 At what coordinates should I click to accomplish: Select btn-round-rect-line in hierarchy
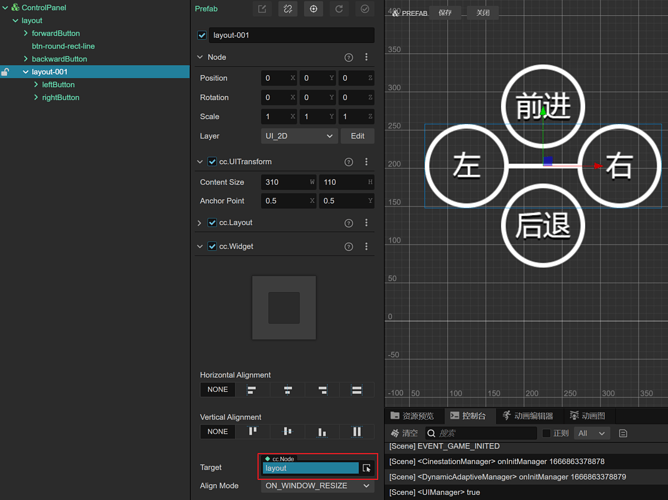click(63, 46)
